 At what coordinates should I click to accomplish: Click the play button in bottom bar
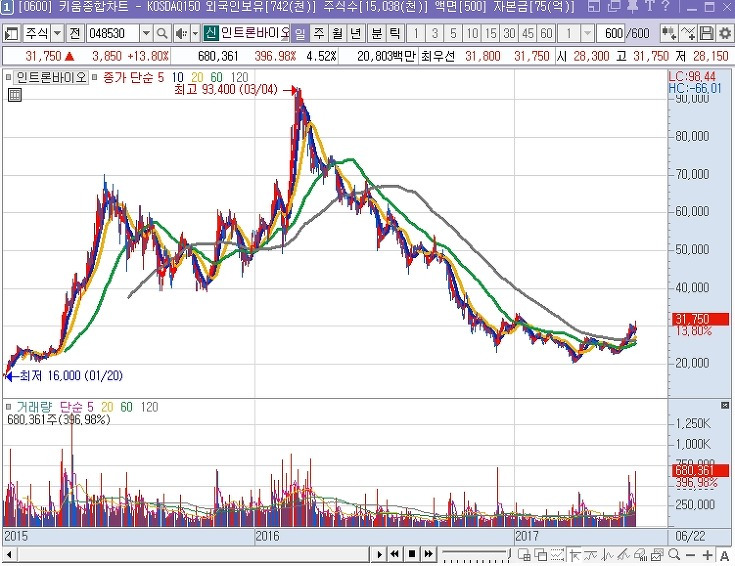point(379,554)
